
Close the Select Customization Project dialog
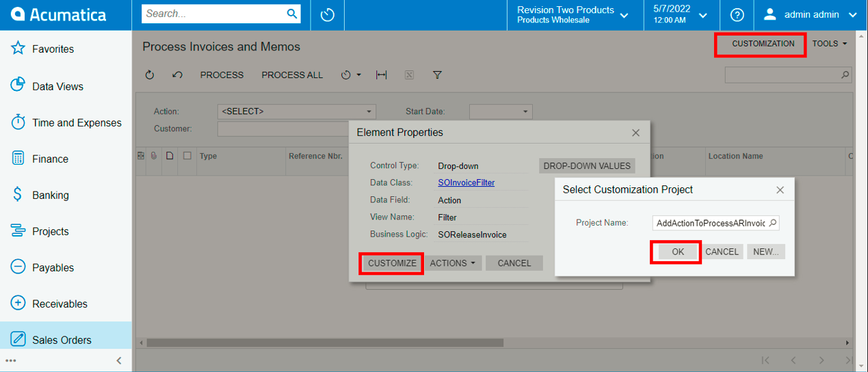(x=780, y=190)
